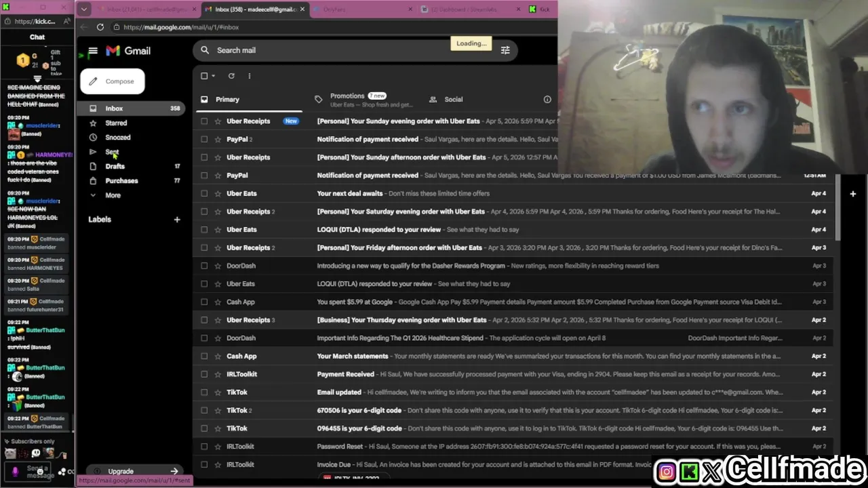Open the Gmail main menu hamburger icon
Image resolution: width=868 pixels, height=488 pixels.
tap(93, 51)
